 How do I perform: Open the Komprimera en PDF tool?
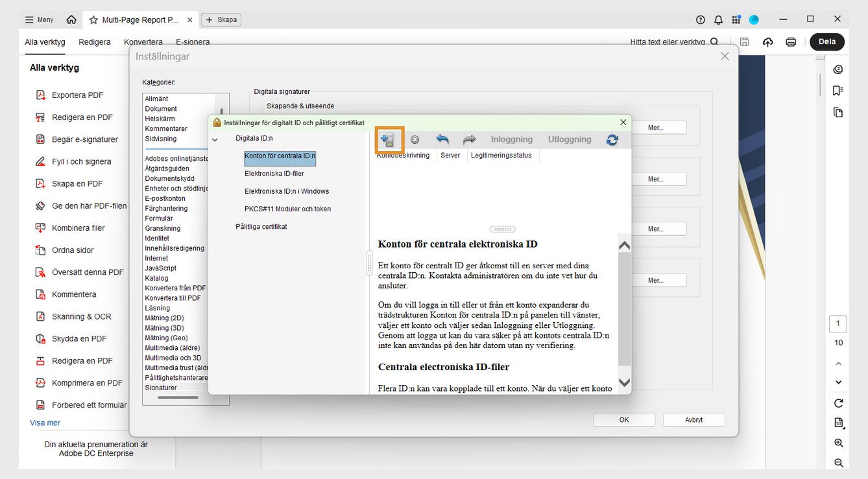[x=77, y=383]
